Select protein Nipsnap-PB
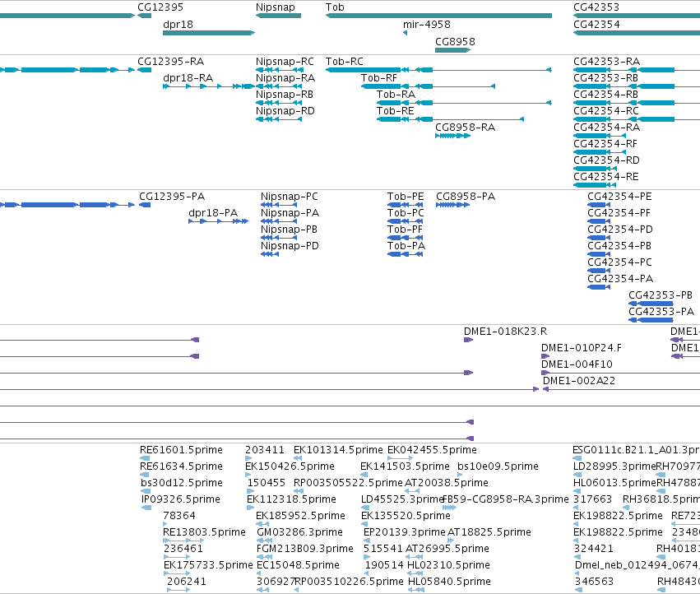The width and height of the screenshot is (700, 594). click(x=279, y=238)
